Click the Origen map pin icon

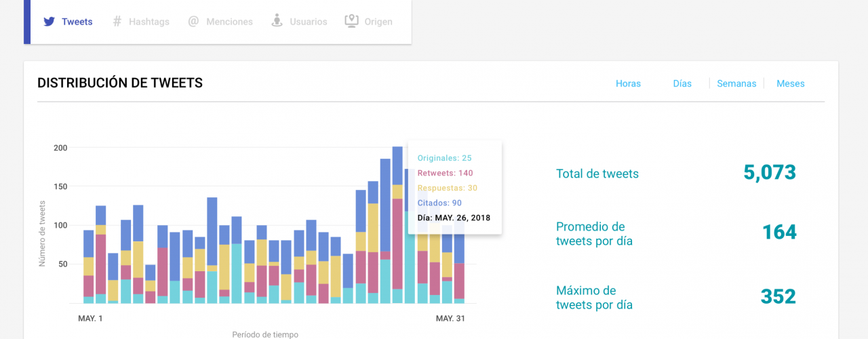click(351, 21)
